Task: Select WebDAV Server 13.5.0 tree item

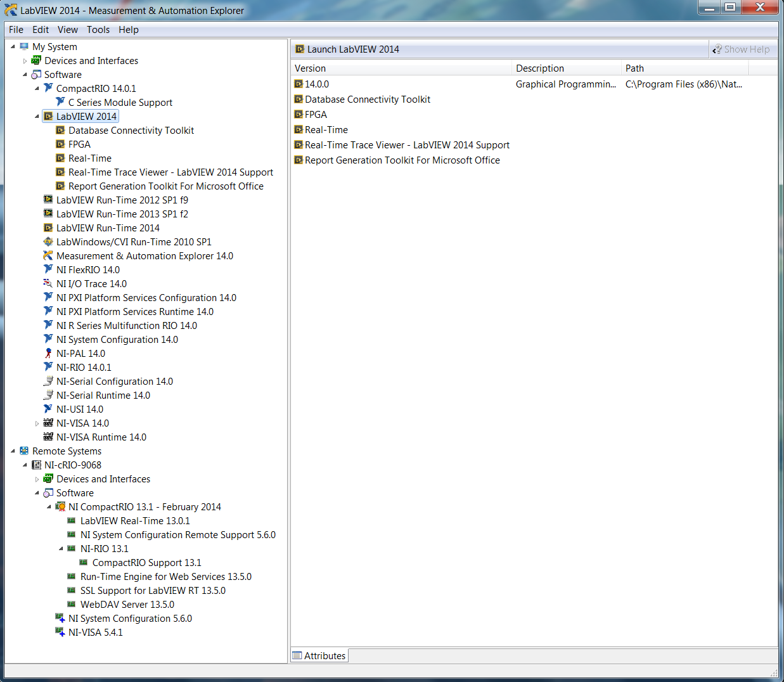Action: pos(127,604)
